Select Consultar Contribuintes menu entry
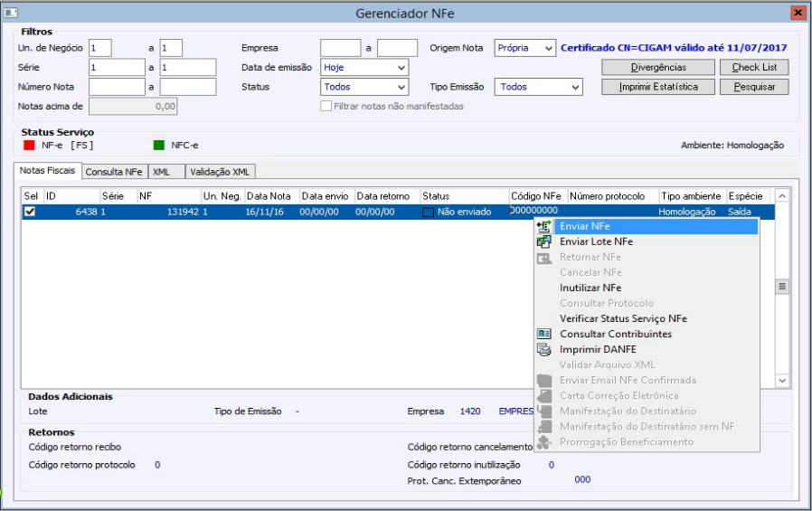 [647, 334]
